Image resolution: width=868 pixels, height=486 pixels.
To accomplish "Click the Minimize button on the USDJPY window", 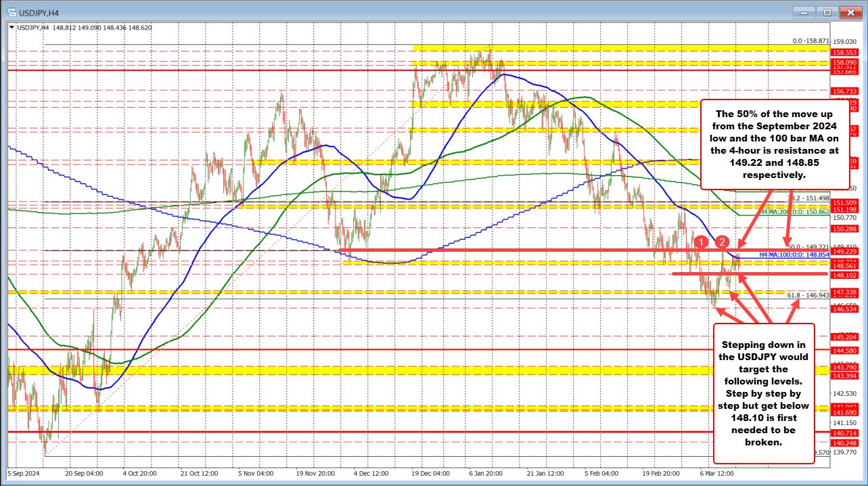I will pos(802,12).
